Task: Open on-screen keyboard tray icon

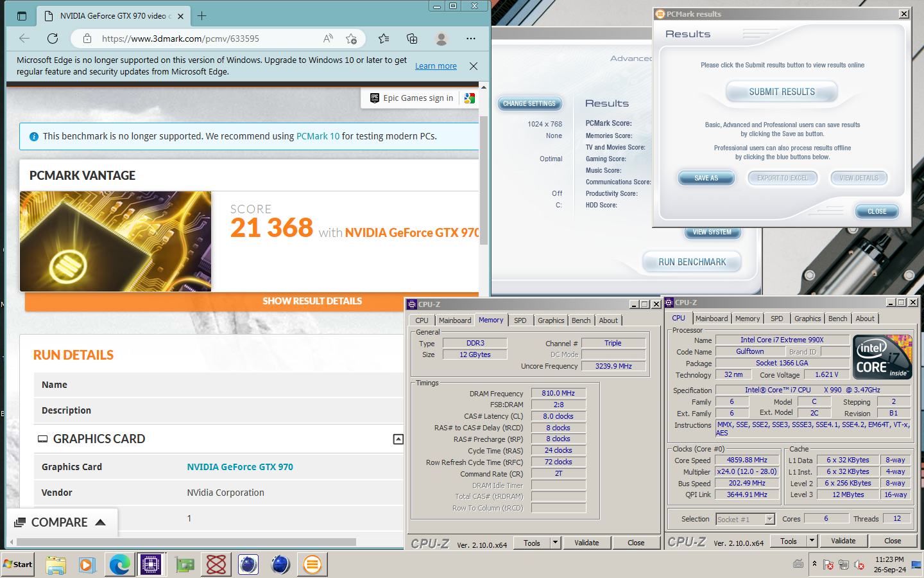Action: (798, 564)
